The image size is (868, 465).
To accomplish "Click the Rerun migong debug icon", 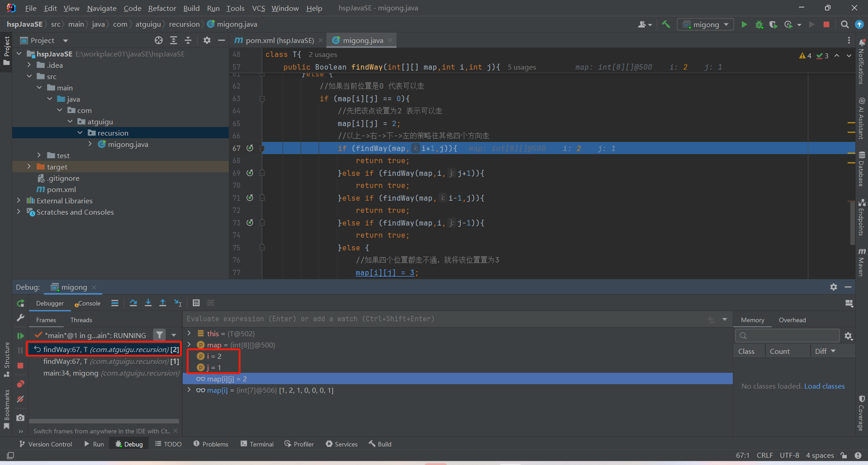I will 20,303.
